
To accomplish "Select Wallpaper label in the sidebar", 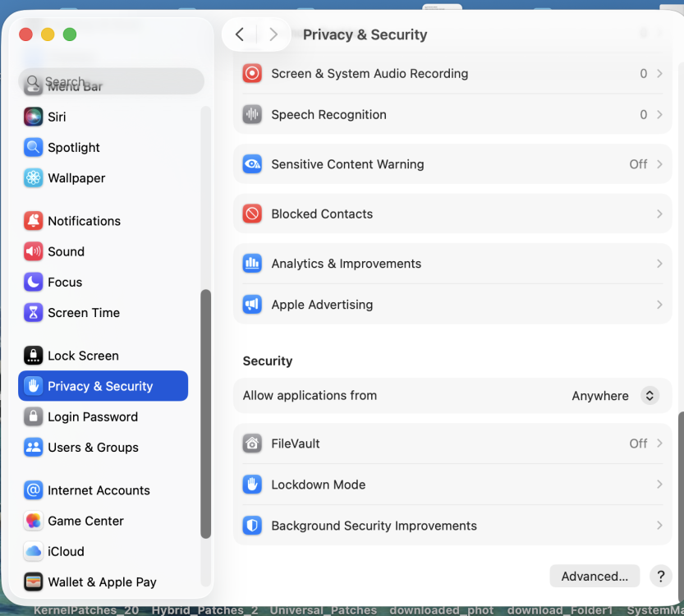I will point(76,178).
